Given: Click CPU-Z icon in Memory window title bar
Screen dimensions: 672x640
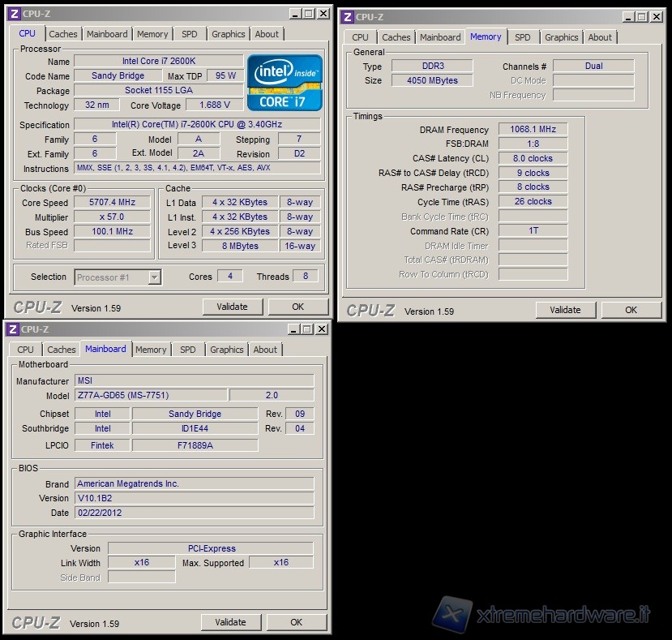Looking at the screenshot, I should coord(347,17).
